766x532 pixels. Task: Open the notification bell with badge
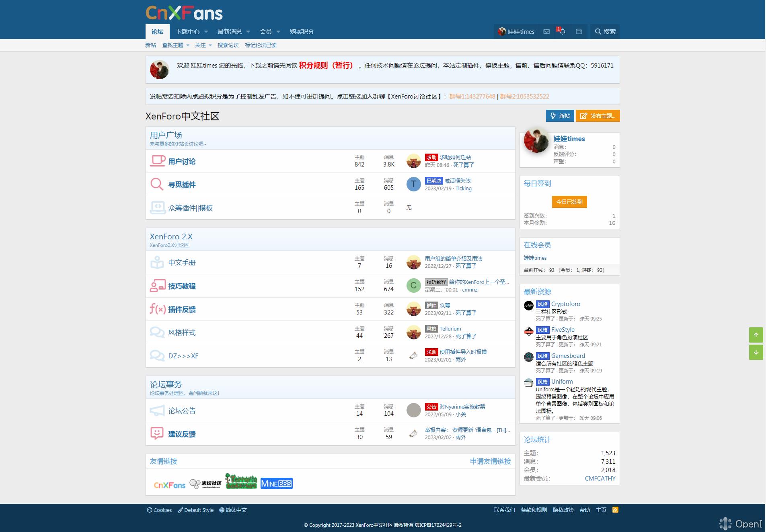point(562,32)
